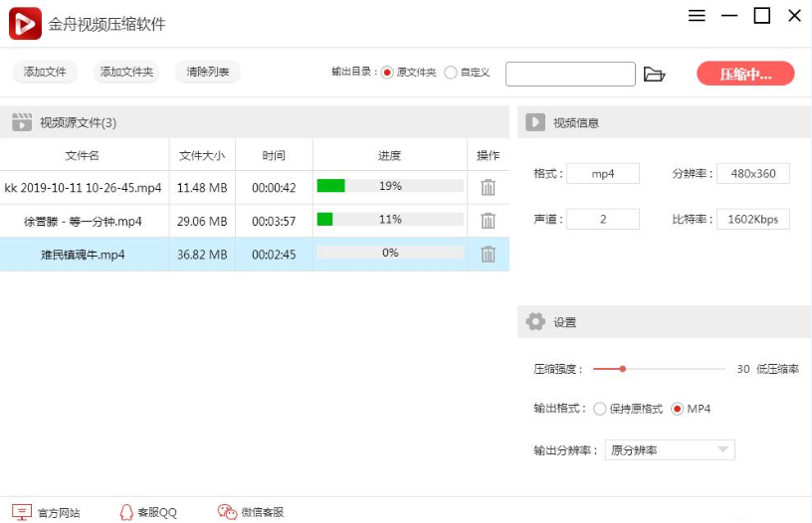Maximize the window
This screenshot has width=812, height=523.
pos(761,16)
